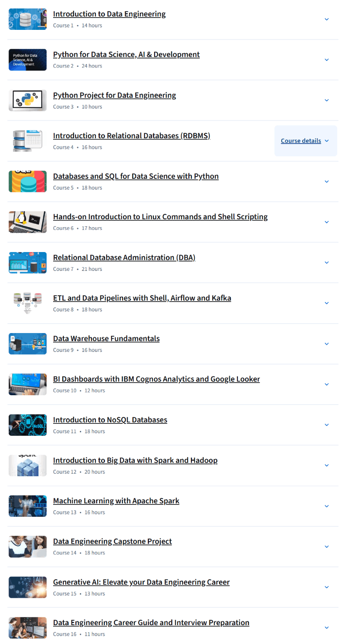
Task: Click the Introduction to Data Engineering course thumbnail
Action: pos(27,19)
